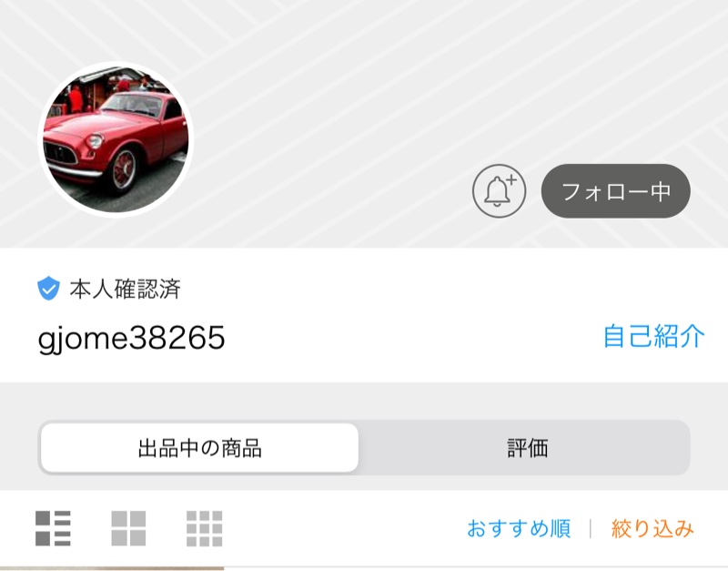Select the three-column small grid view icon
The height and width of the screenshot is (571, 728).
click(204, 528)
